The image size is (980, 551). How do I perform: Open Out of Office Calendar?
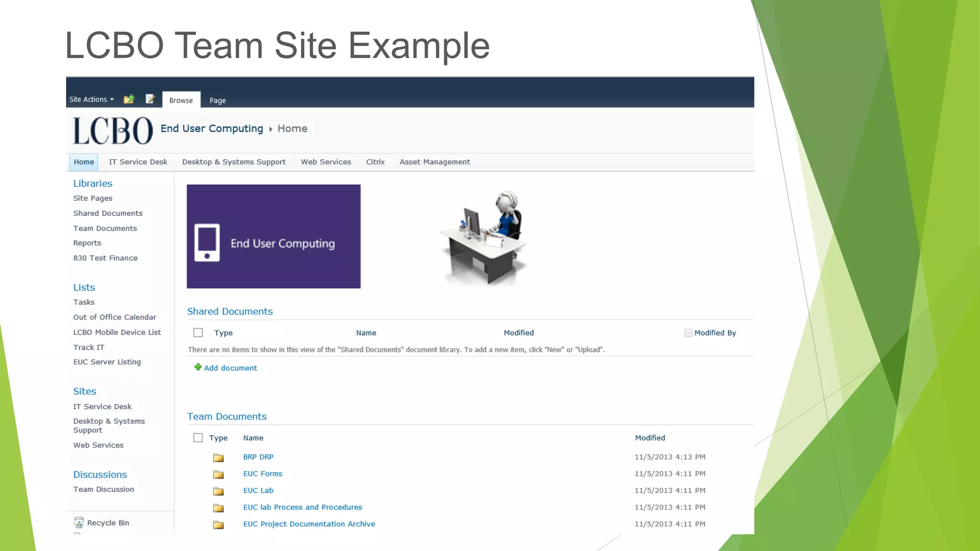(114, 317)
